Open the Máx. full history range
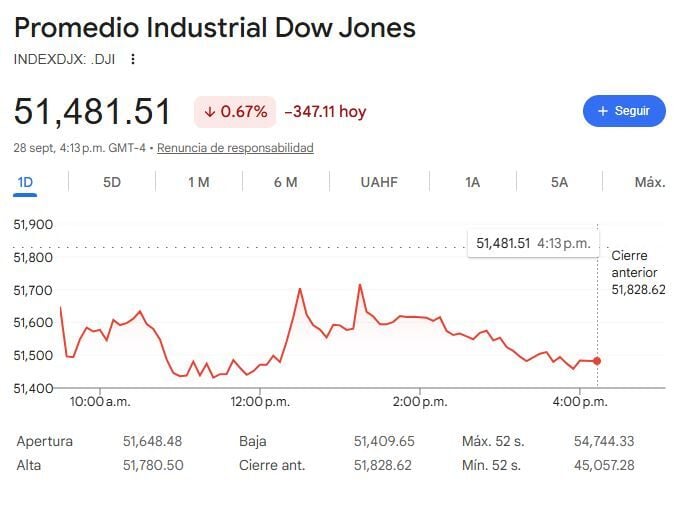 tap(650, 182)
